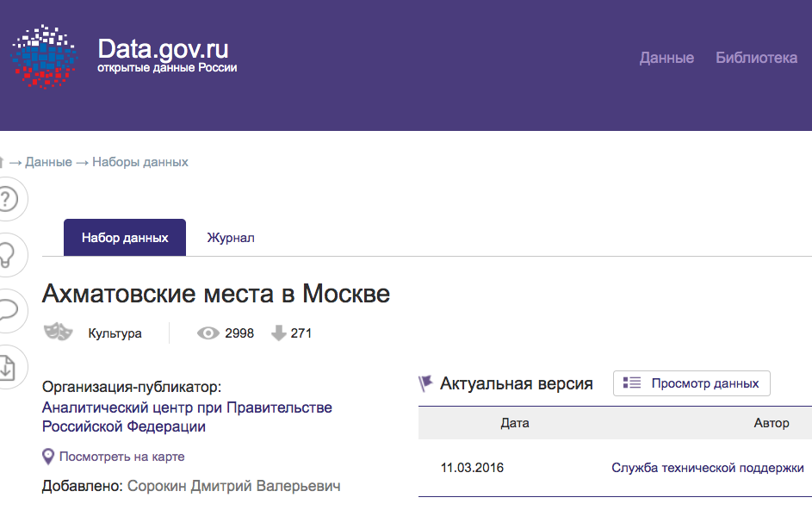Click the Data.gov.ru site title text
This screenshot has height=510, width=812.
[x=163, y=49]
